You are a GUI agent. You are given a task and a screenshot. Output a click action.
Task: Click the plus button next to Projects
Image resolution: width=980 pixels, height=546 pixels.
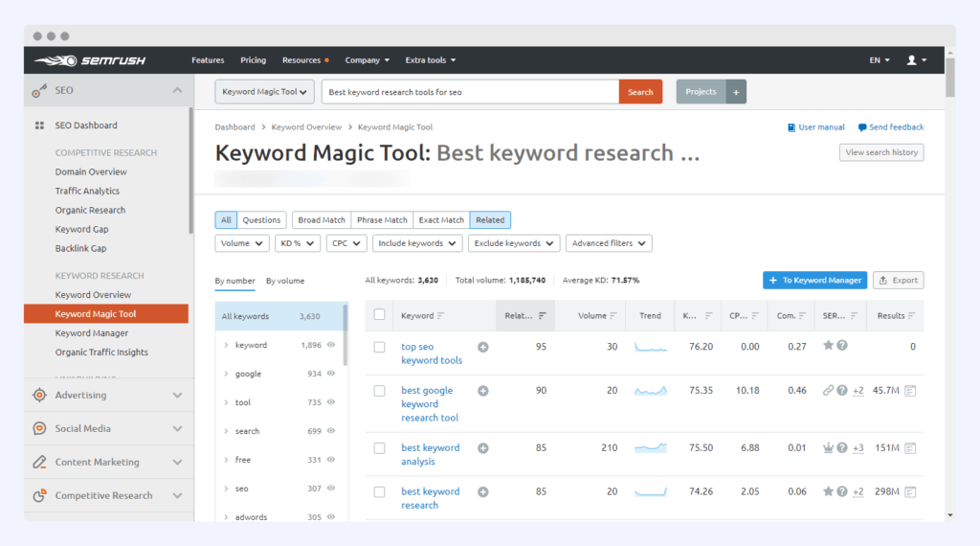(736, 92)
